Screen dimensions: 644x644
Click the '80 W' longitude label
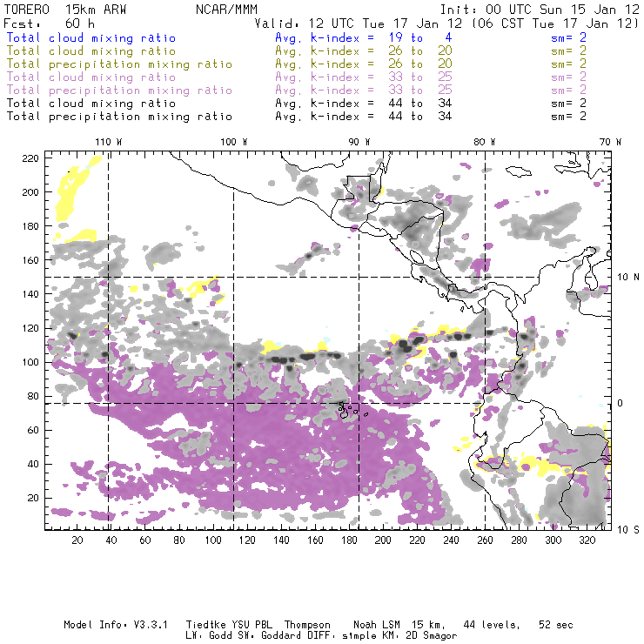[x=484, y=142]
